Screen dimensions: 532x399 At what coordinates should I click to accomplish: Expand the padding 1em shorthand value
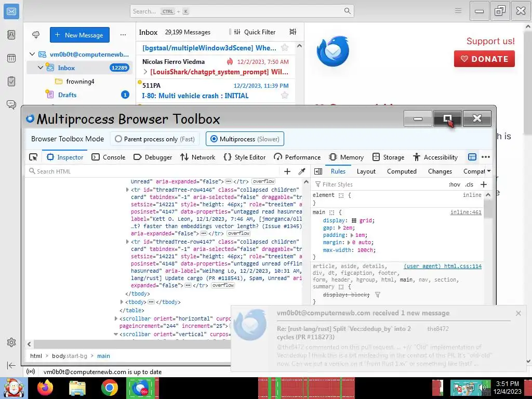pos(352,235)
